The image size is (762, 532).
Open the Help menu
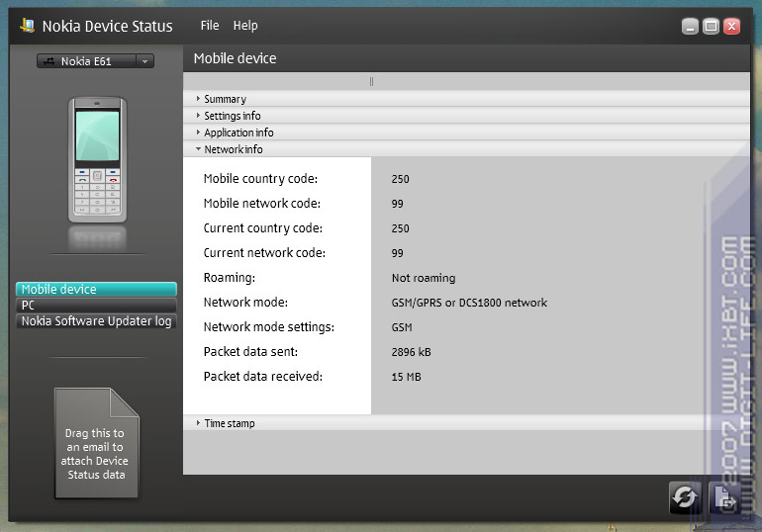(x=245, y=26)
